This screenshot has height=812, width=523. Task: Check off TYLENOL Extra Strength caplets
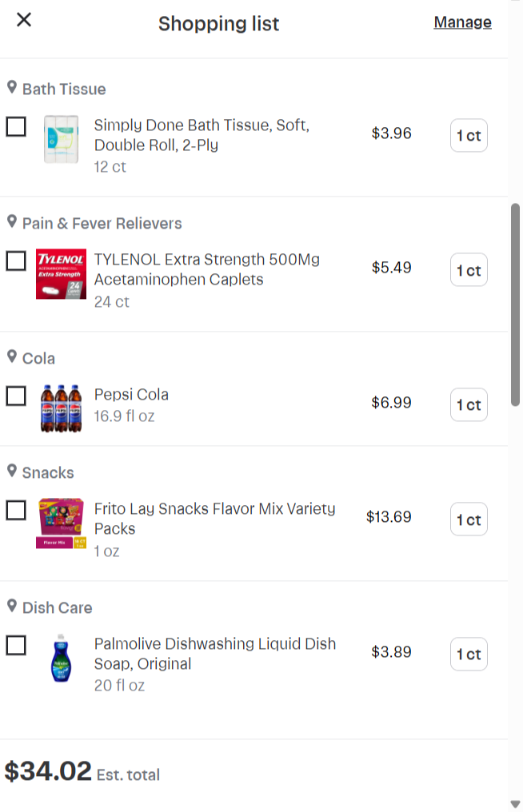tap(16, 261)
